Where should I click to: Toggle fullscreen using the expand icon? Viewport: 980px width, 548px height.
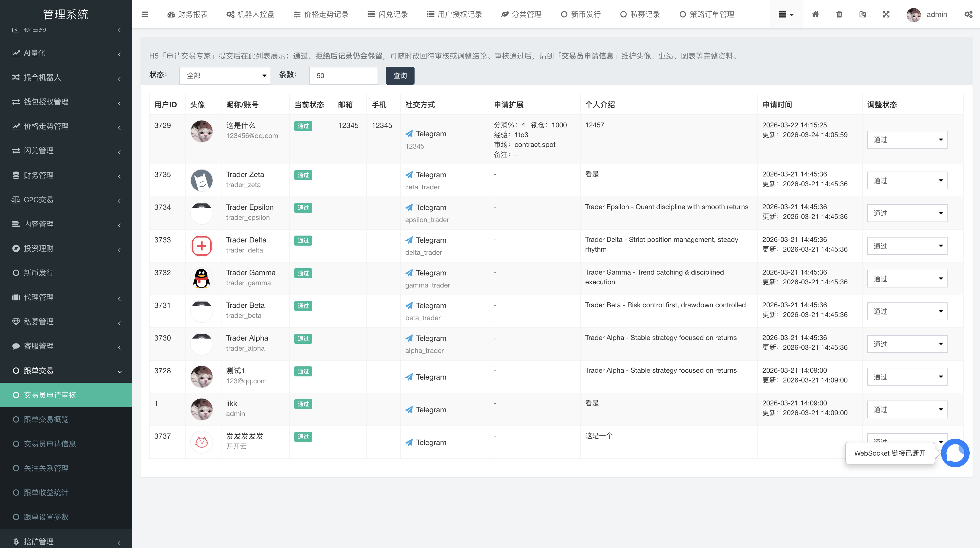click(886, 14)
